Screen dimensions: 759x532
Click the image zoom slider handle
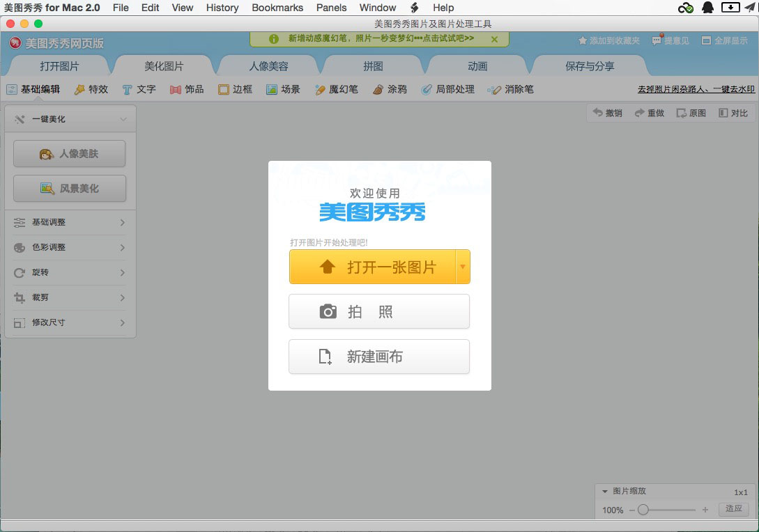click(643, 510)
